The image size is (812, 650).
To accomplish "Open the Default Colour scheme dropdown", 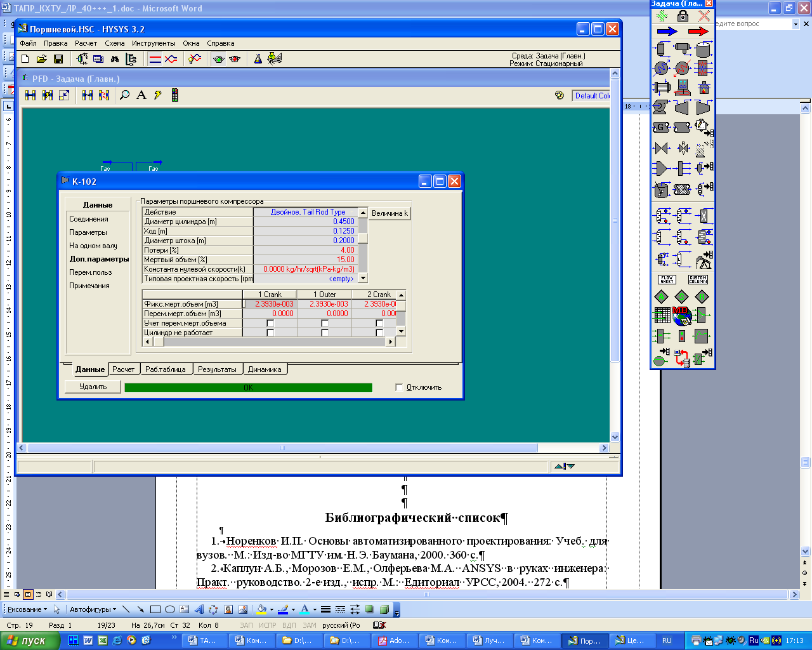I will click(x=591, y=96).
